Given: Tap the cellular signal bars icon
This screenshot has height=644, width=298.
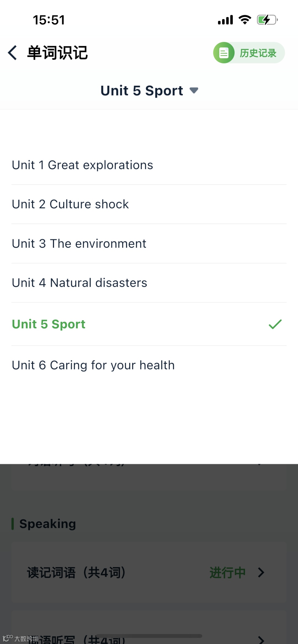Looking at the screenshot, I should tap(225, 20).
